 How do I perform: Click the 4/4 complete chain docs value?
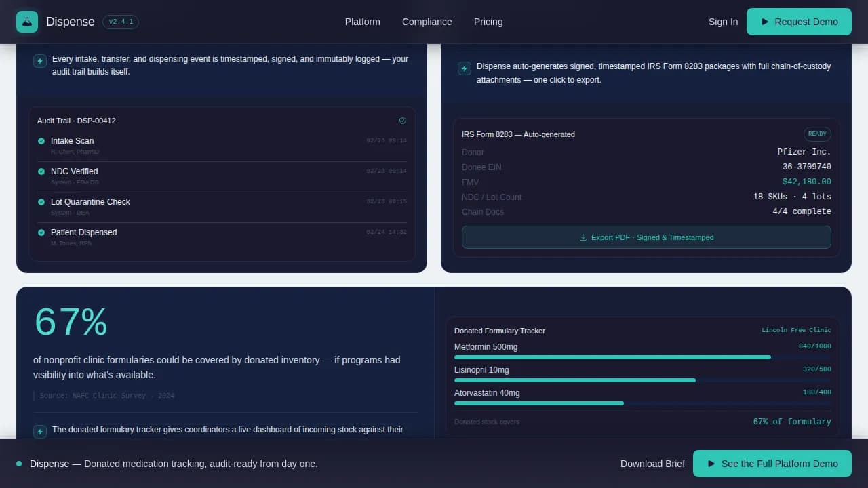802,211
